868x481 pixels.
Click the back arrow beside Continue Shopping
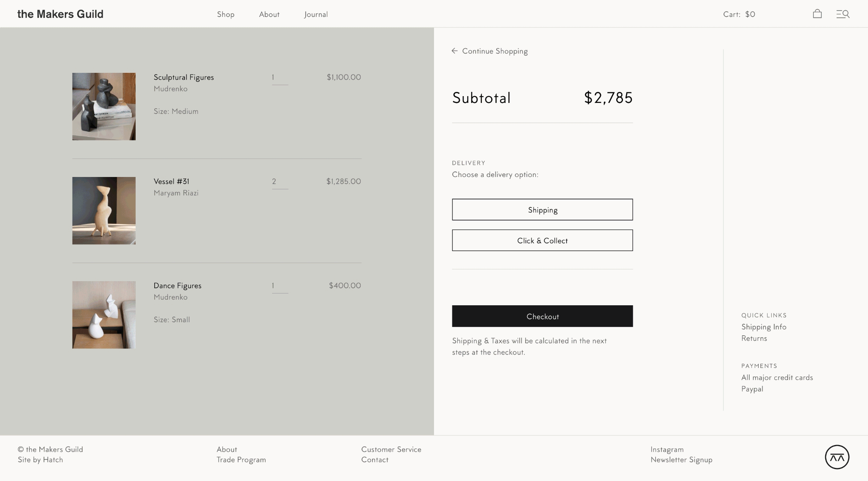click(455, 51)
